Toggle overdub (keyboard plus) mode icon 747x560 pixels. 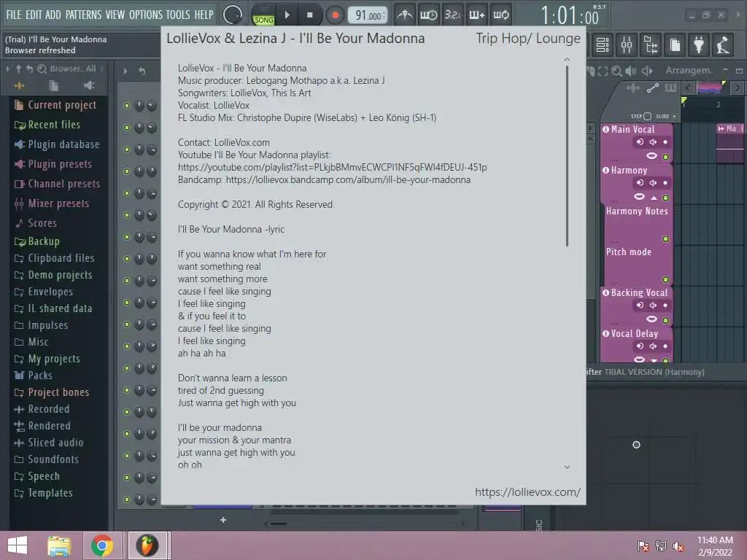click(x=476, y=15)
